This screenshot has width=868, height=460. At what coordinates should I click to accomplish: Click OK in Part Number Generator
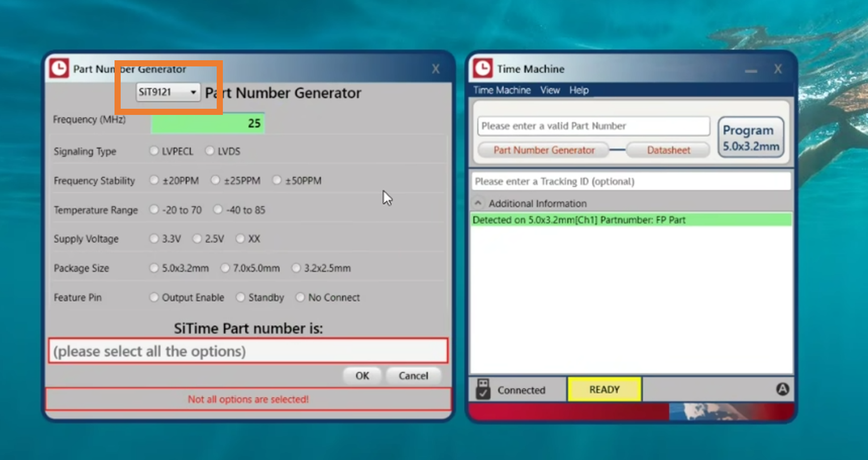pos(362,376)
